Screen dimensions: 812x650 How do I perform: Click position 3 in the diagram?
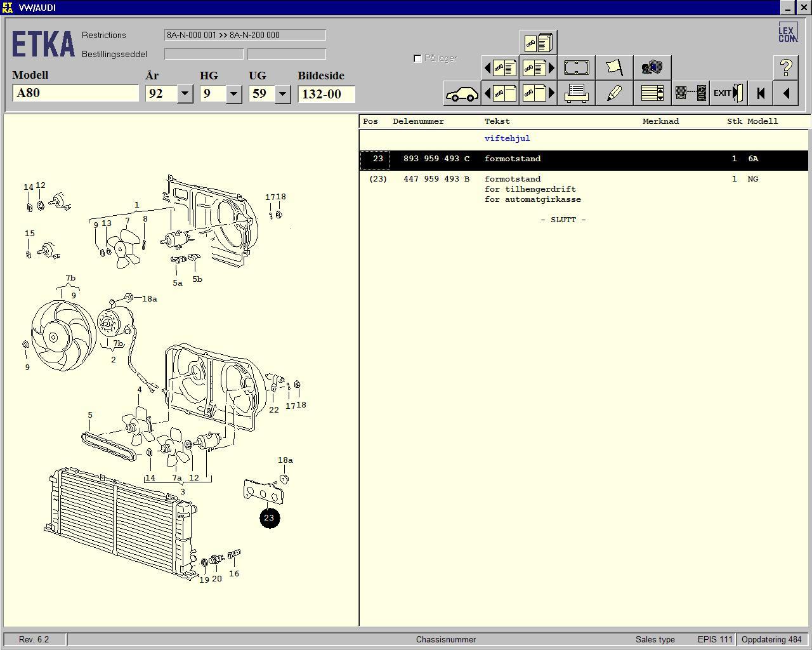tap(183, 492)
